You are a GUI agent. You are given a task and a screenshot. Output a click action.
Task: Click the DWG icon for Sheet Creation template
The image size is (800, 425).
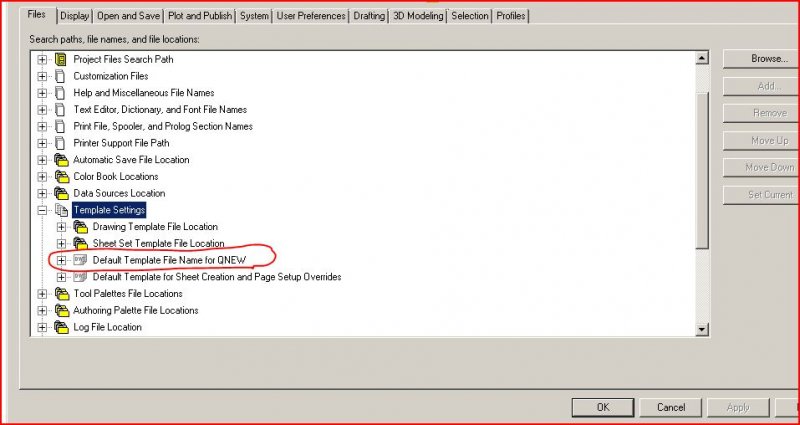coord(80,277)
